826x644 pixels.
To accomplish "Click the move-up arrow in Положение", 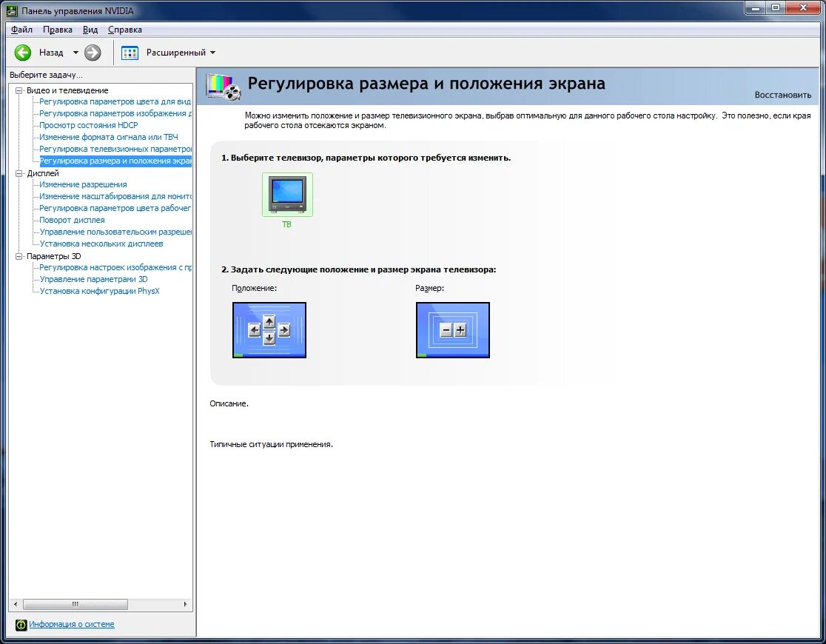I will tap(269, 321).
